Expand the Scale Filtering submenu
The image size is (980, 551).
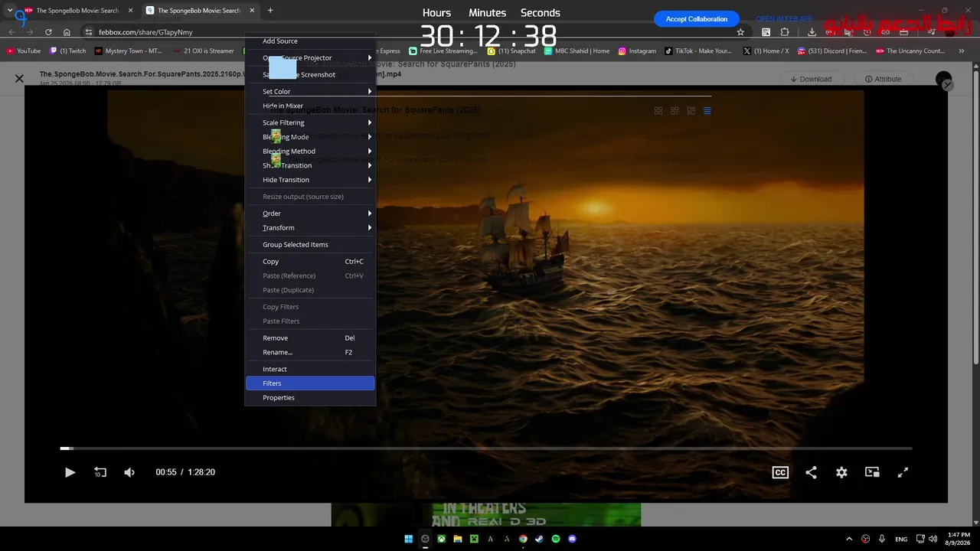pyautogui.click(x=310, y=123)
